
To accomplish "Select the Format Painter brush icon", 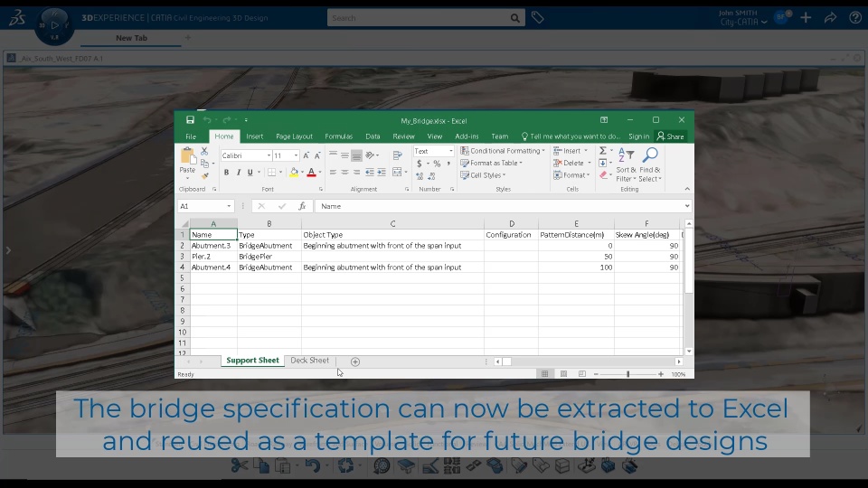I will point(204,176).
